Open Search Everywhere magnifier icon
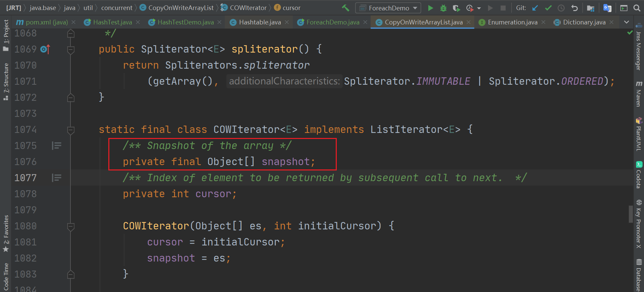Image resolution: width=644 pixels, height=292 pixels. pyautogui.click(x=637, y=8)
